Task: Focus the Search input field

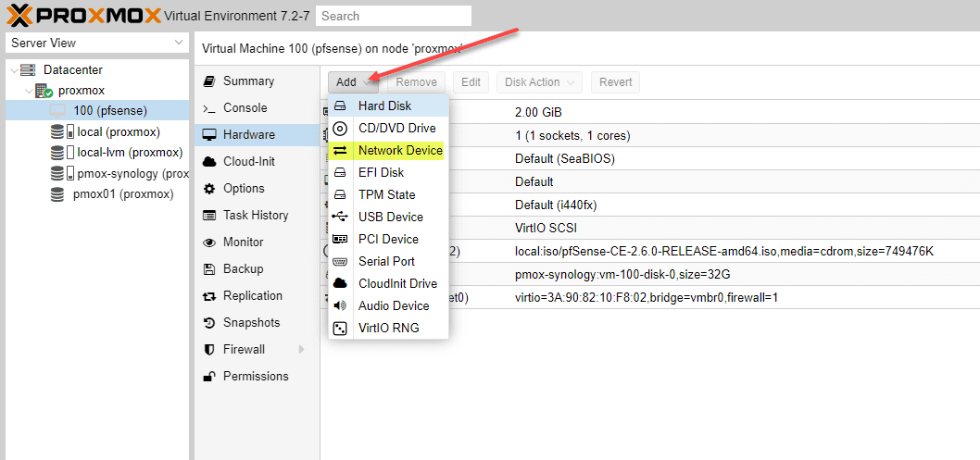Action: point(393,16)
